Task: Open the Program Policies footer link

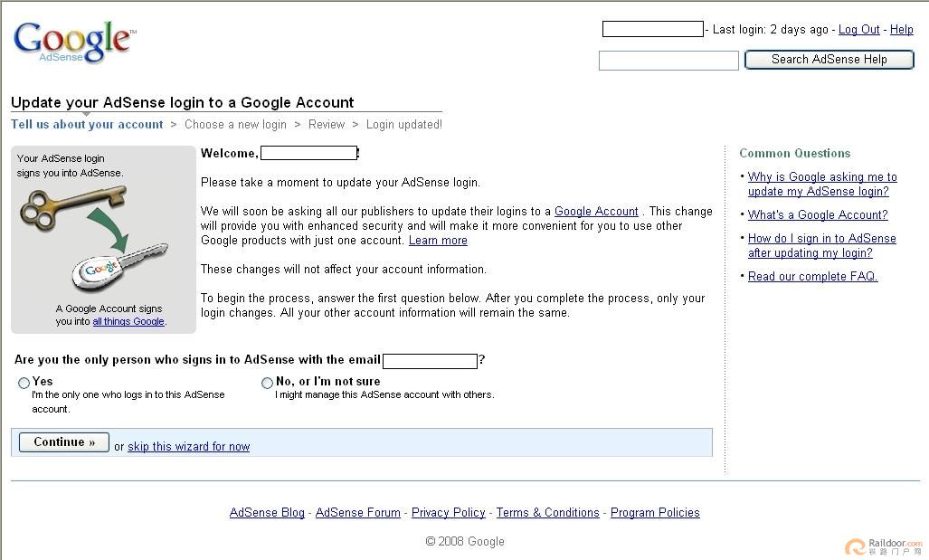Action: [655, 513]
